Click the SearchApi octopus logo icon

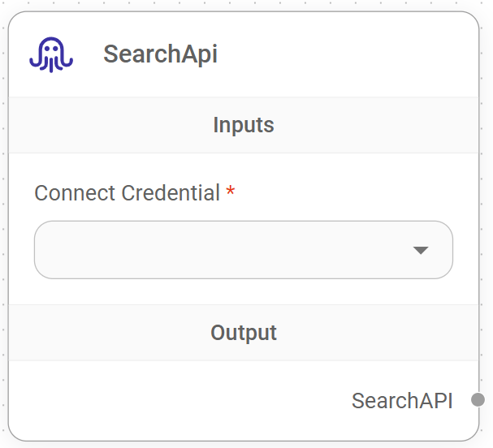(x=51, y=54)
